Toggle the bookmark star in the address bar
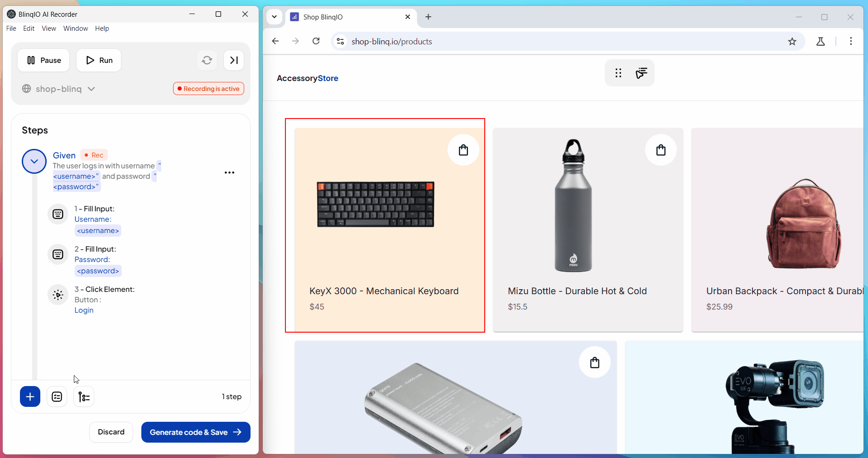This screenshot has width=868, height=458. point(792,41)
